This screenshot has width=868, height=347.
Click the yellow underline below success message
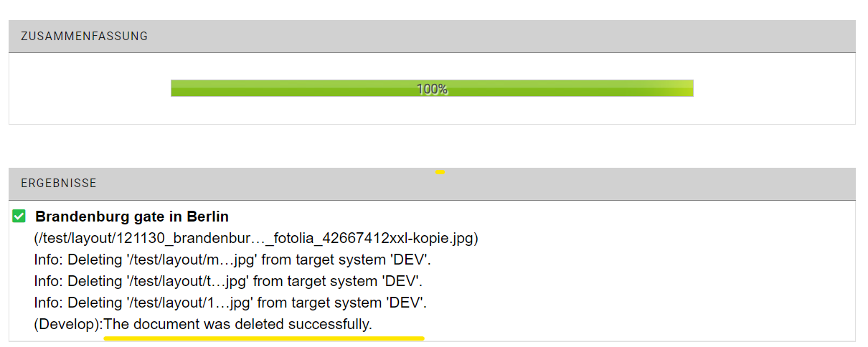[x=264, y=338]
